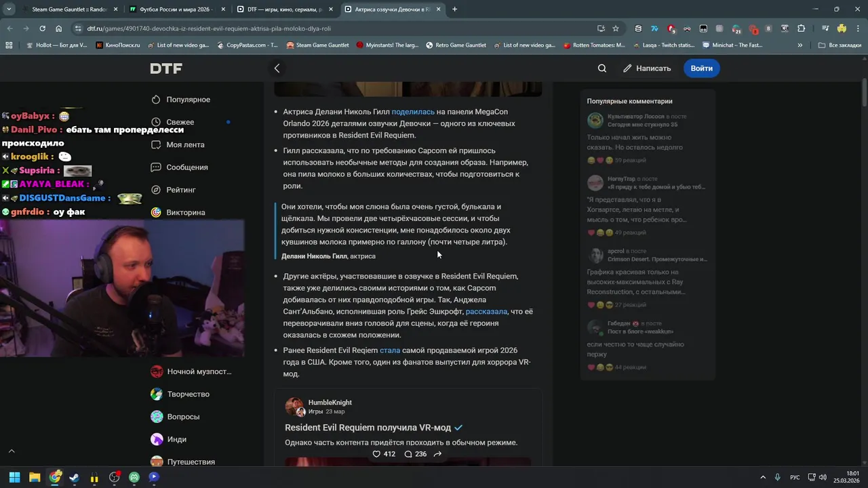Go back using the DTF header arrow
Screen dimensions: 868x488
tap(277, 68)
